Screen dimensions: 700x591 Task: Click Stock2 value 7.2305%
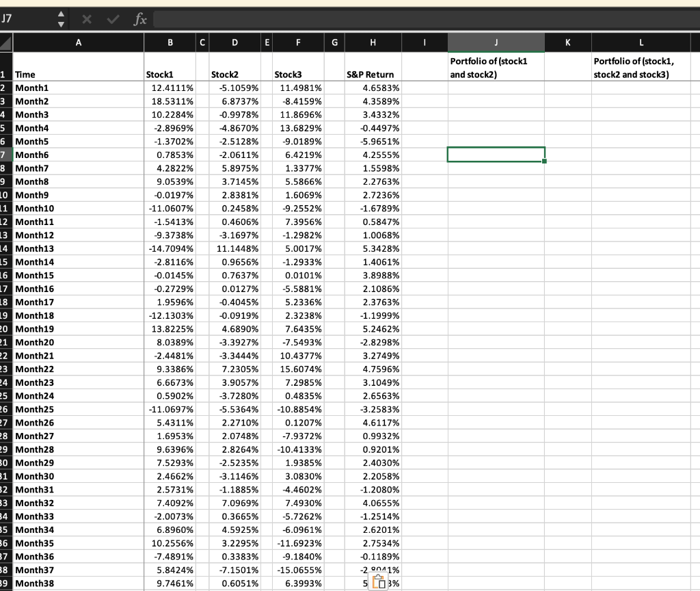tap(235, 369)
